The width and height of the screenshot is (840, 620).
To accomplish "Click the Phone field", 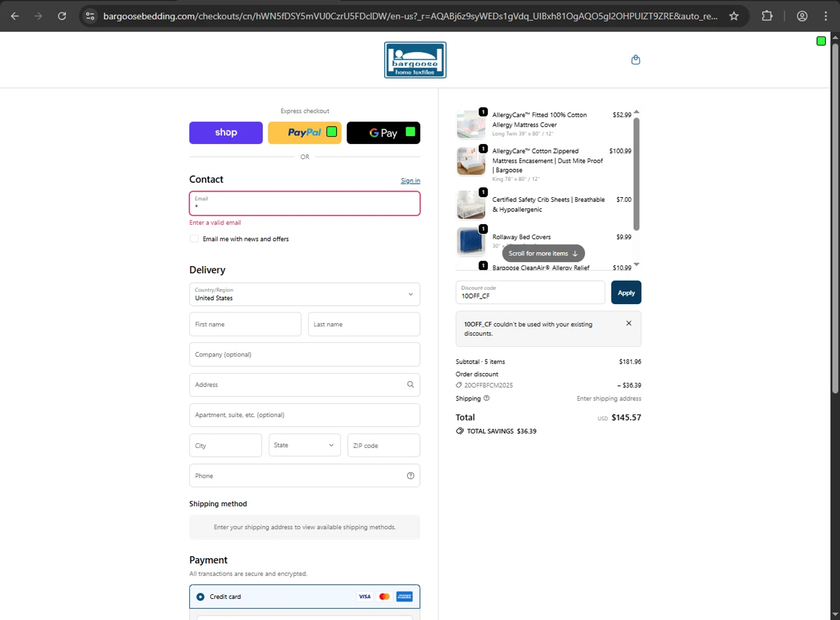I will [x=305, y=476].
